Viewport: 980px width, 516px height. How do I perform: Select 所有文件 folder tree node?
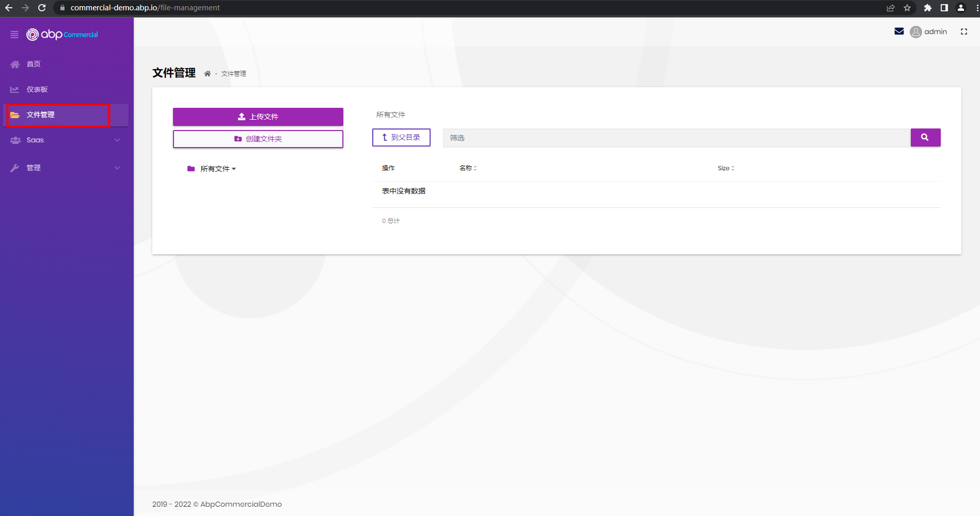pyautogui.click(x=215, y=169)
